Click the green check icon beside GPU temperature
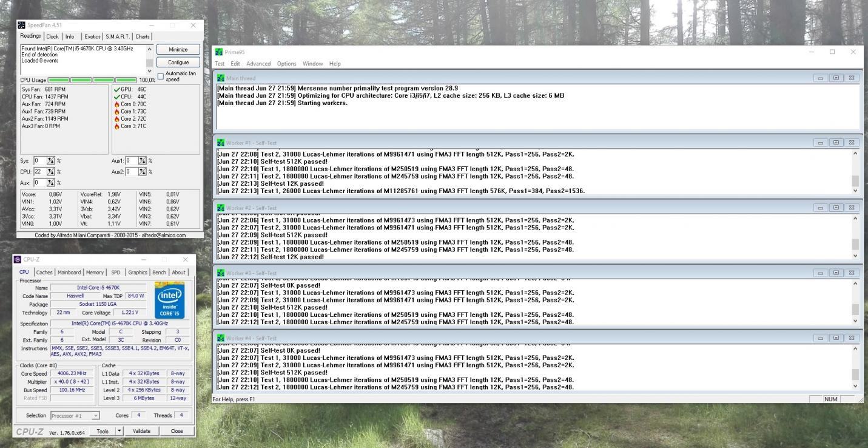The image size is (868, 448). (x=116, y=89)
